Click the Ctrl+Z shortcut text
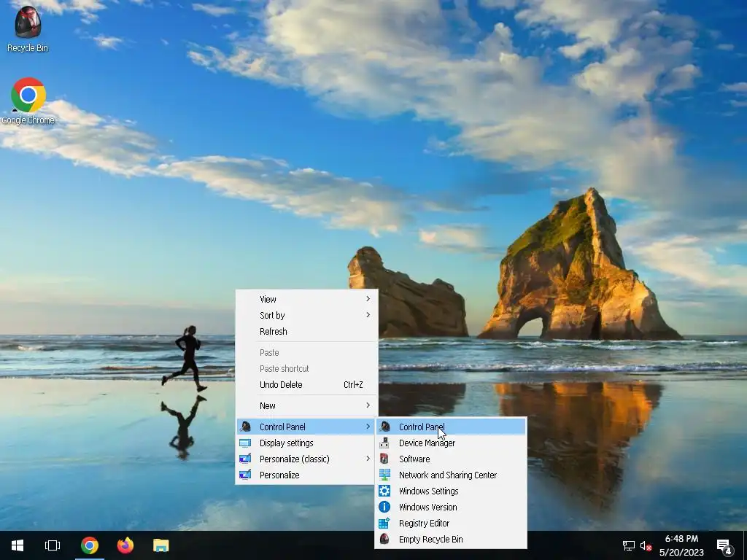The image size is (747, 560). coord(353,385)
